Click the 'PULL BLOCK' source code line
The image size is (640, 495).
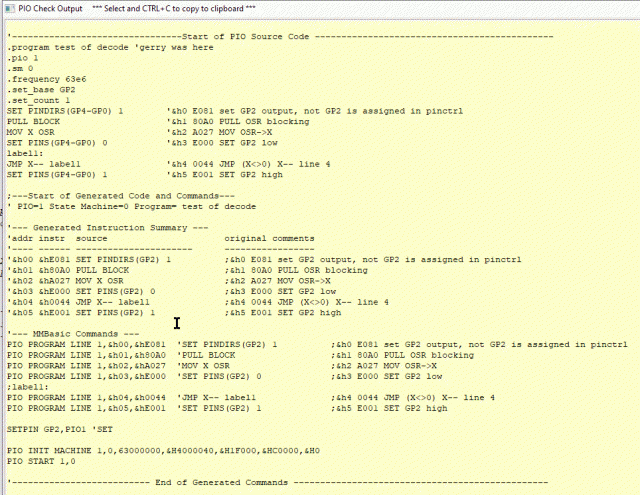(x=33, y=121)
